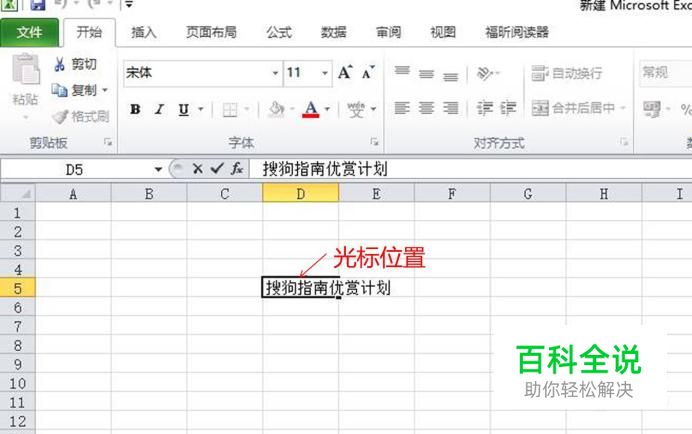
Task: Cancel the entry with the X button
Action: coord(198,169)
